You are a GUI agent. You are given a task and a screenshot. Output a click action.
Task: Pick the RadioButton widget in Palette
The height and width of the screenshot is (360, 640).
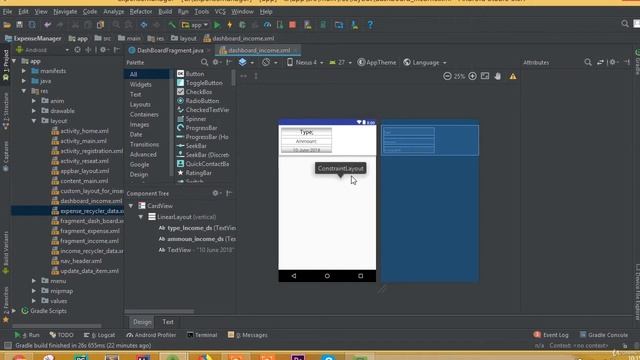pos(198,101)
